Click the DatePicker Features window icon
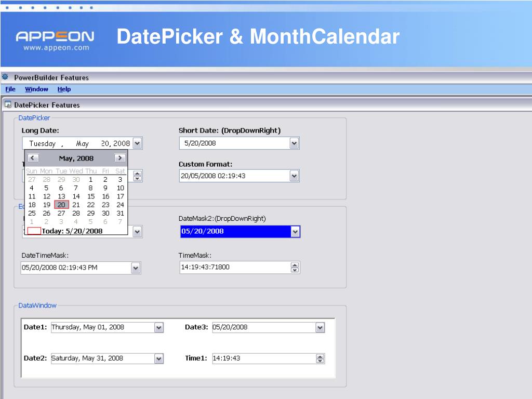The width and height of the screenshot is (532, 399). [x=7, y=105]
